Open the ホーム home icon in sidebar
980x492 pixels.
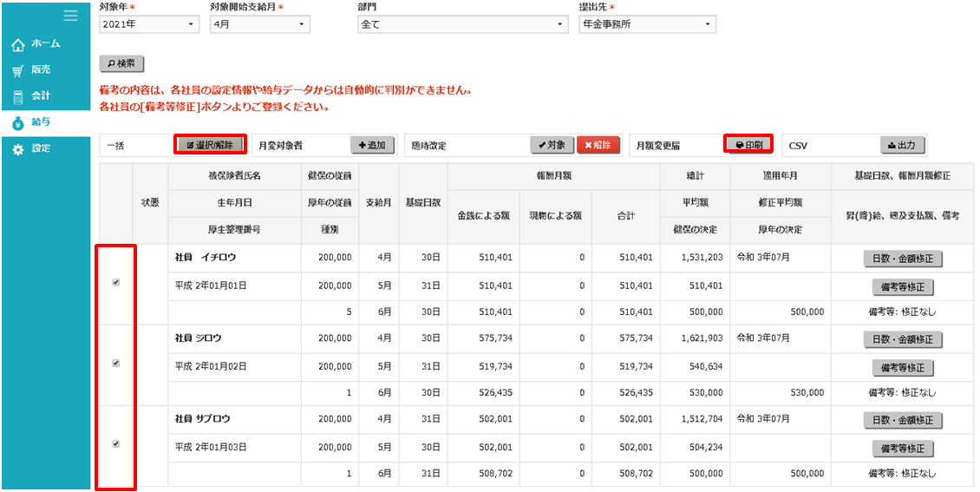pyautogui.click(x=18, y=44)
